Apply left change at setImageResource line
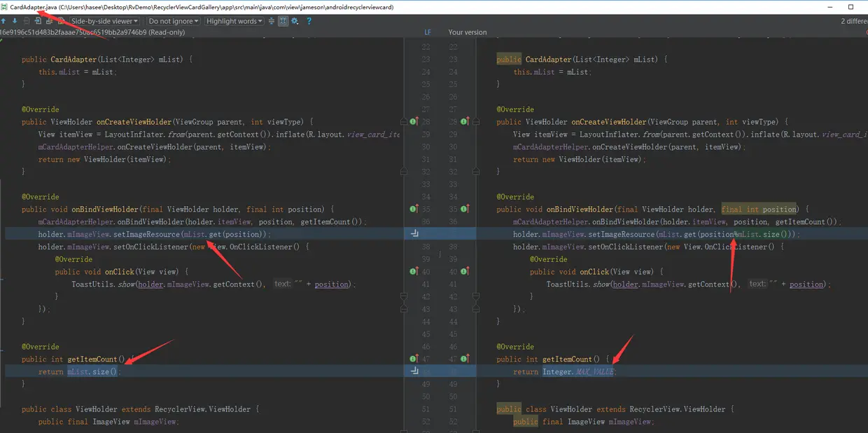Screen dimensions: 868x433 [x=415, y=234]
